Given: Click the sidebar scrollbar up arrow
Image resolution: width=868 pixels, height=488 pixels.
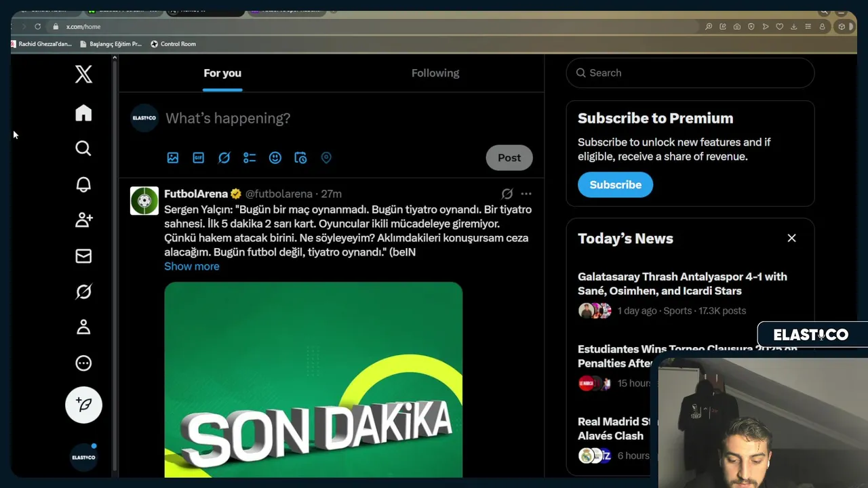Looking at the screenshot, I should (x=115, y=58).
